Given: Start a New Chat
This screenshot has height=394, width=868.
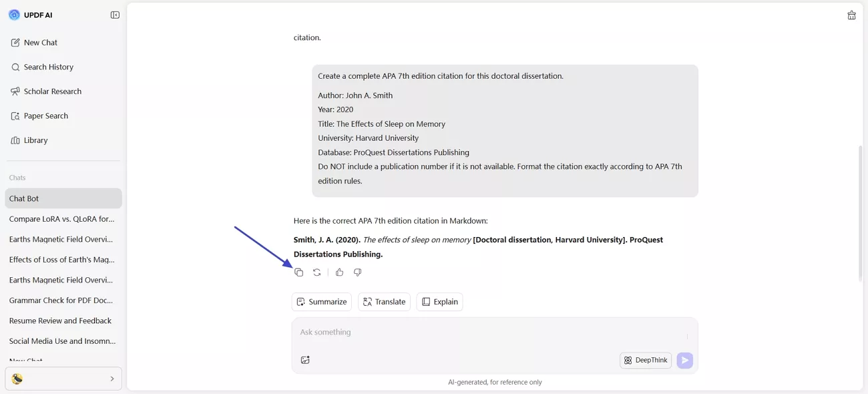Looking at the screenshot, I should coord(40,43).
